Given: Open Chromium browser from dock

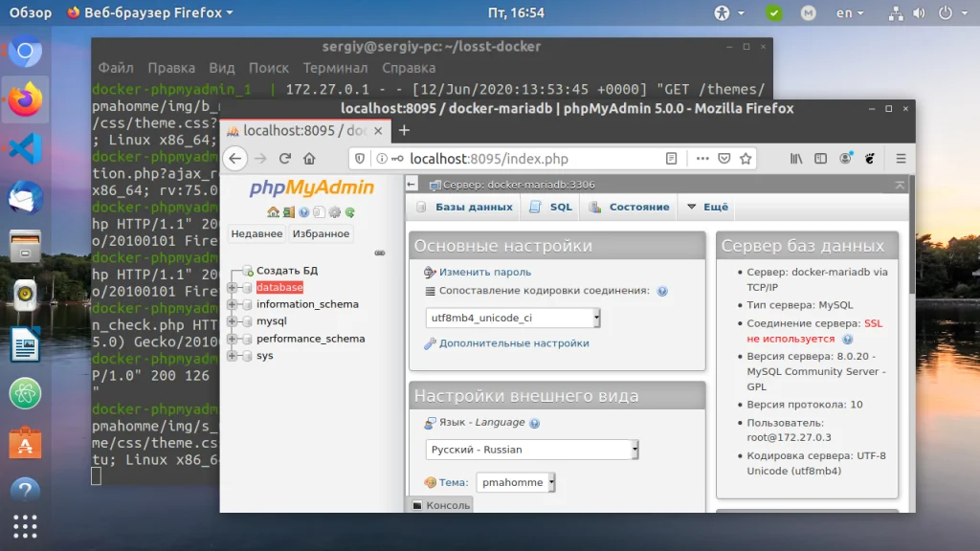Looking at the screenshot, I should tap(25, 52).
